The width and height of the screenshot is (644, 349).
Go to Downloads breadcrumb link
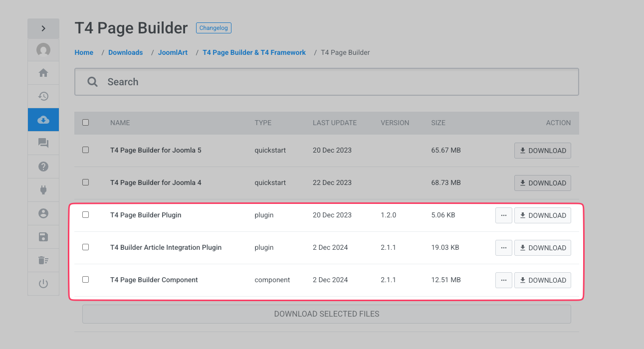pos(126,52)
